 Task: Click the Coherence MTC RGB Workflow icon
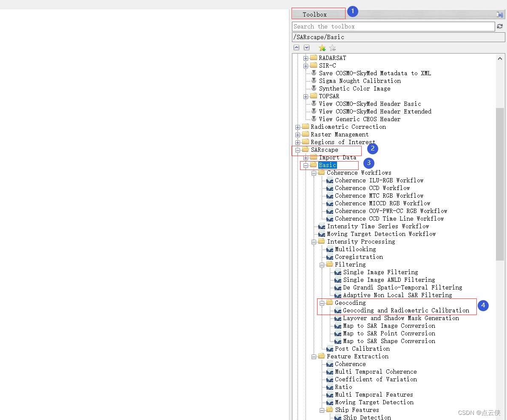330,196
